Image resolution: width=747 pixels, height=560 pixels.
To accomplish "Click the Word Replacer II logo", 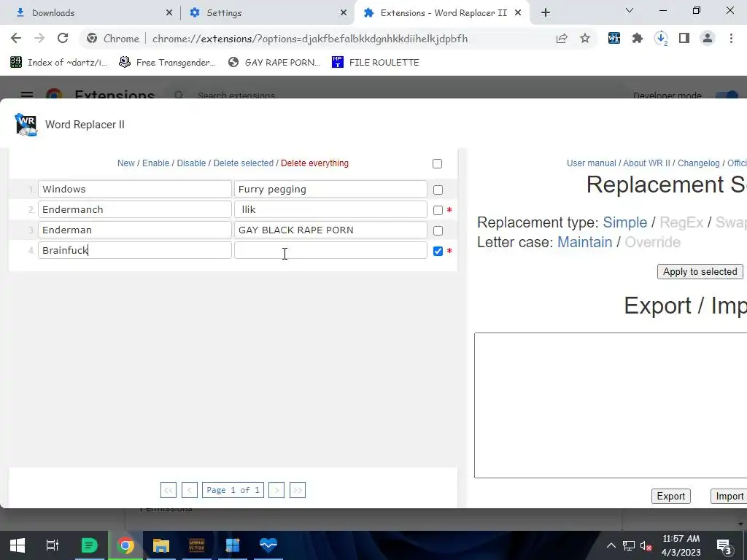I will point(26,125).
